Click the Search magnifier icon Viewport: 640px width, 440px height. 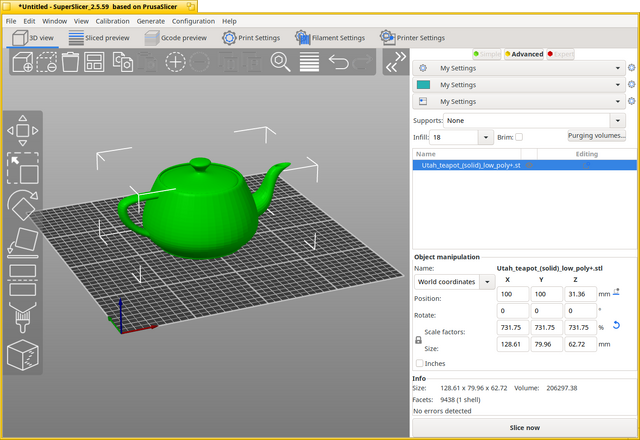(x=280, y=62)
